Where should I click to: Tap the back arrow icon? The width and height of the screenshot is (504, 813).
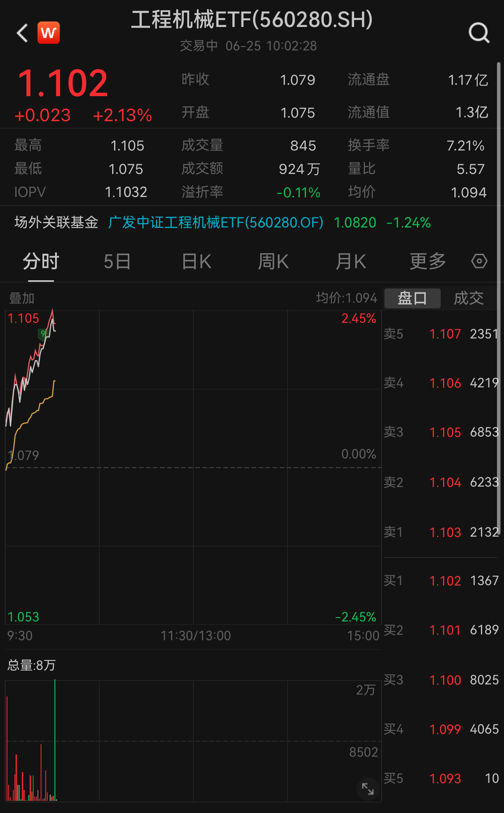point(22,33)
